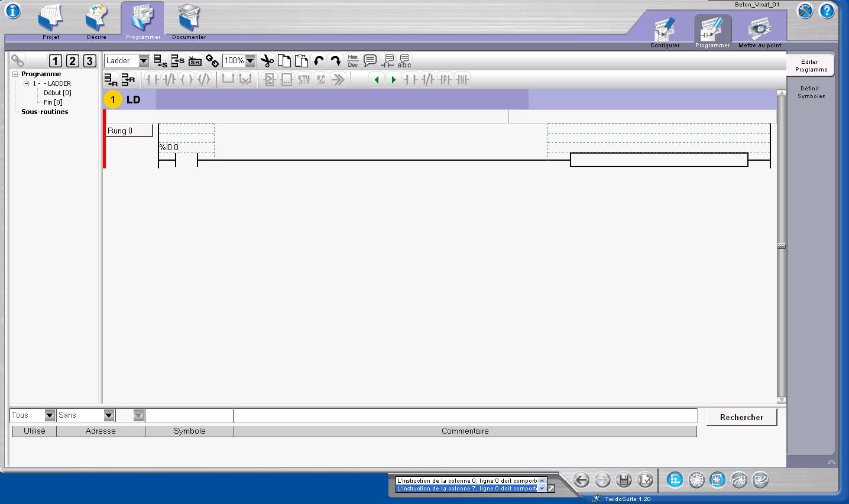Image resolution: width=849 pixels, height=504 pixels.
Task: Open the Projet tab
Action: [51, 22]
